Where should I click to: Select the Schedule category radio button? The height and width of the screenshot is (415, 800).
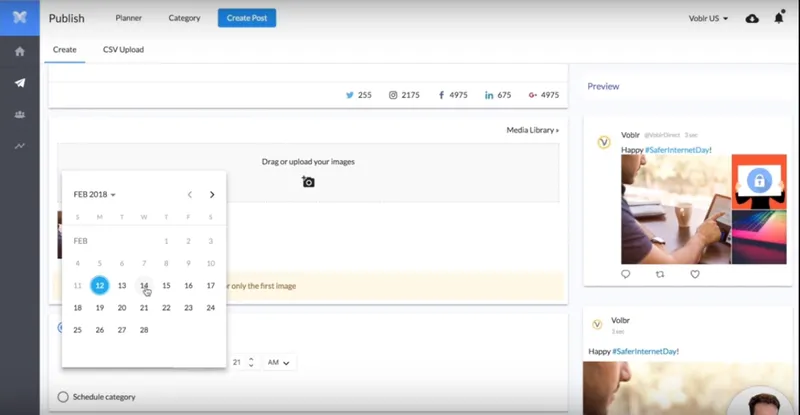click(x=63, y=397)
